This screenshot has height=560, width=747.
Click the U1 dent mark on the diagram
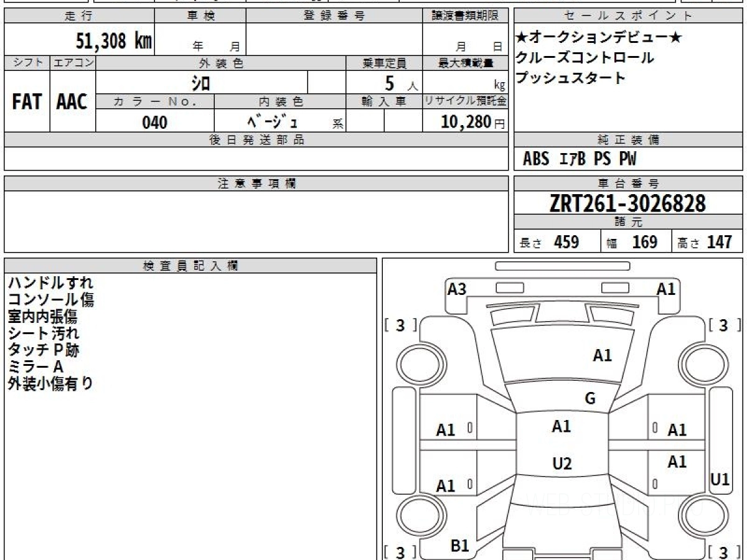click(720, 479)
